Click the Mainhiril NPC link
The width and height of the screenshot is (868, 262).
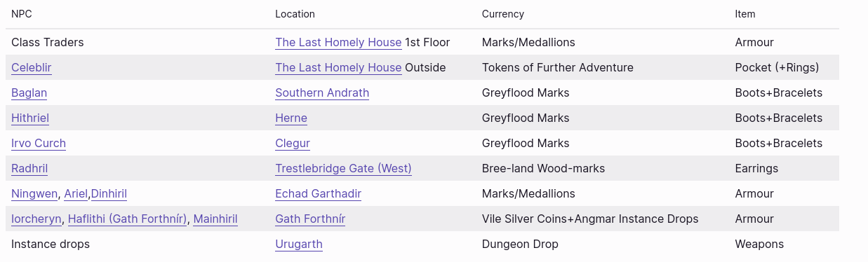coord(215,219)
